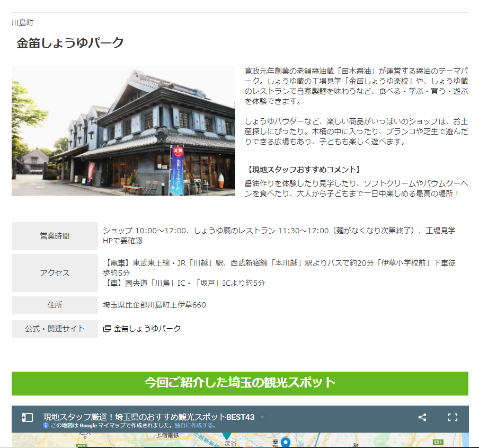Star the BEST43 Google map
This screenshot has height=448, width=479.
pos(262,417)
